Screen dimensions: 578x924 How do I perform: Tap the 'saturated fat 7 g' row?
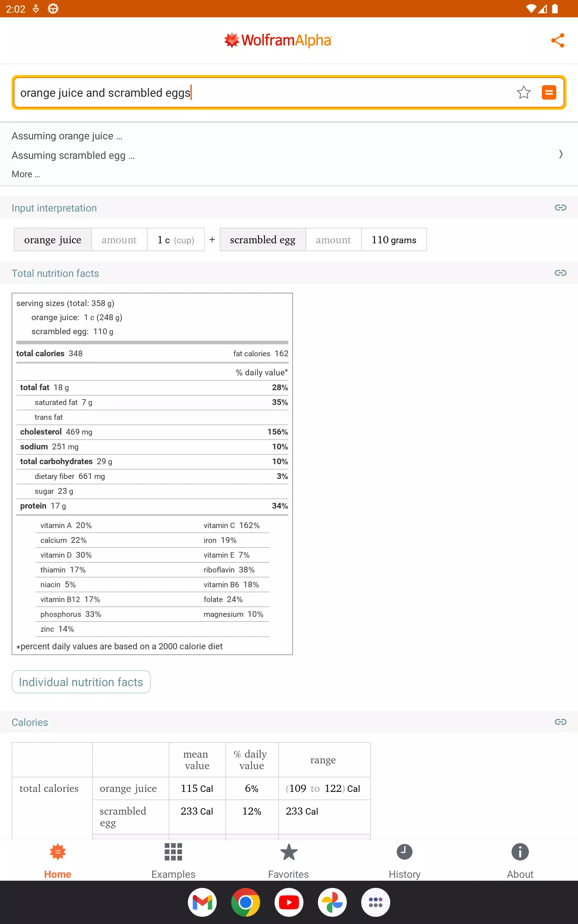pos(152,402)
